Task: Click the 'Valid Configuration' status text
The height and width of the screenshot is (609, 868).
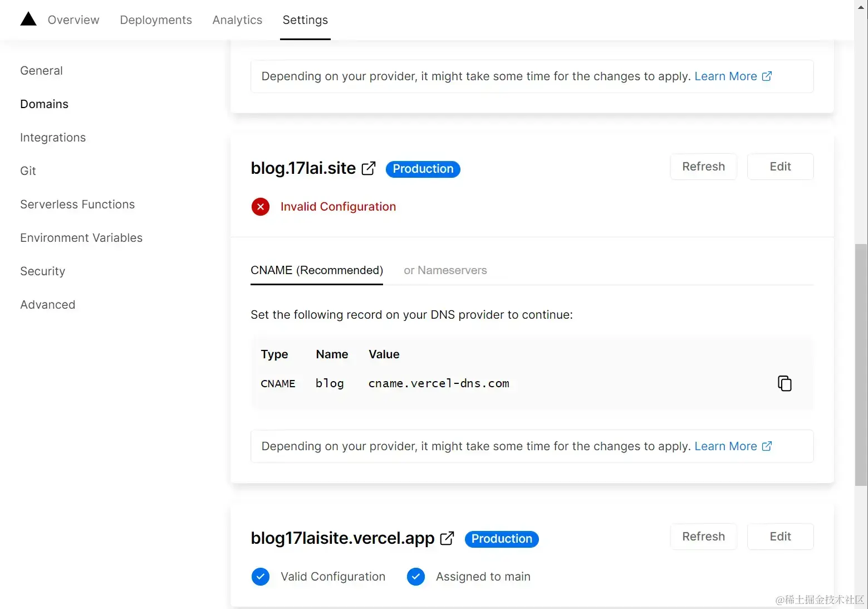Action: [333, 577]
